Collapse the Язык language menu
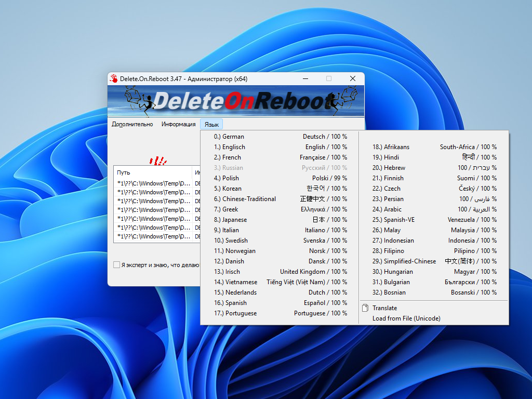Screen dimensions: 532x399 click(x=211, y=124)
